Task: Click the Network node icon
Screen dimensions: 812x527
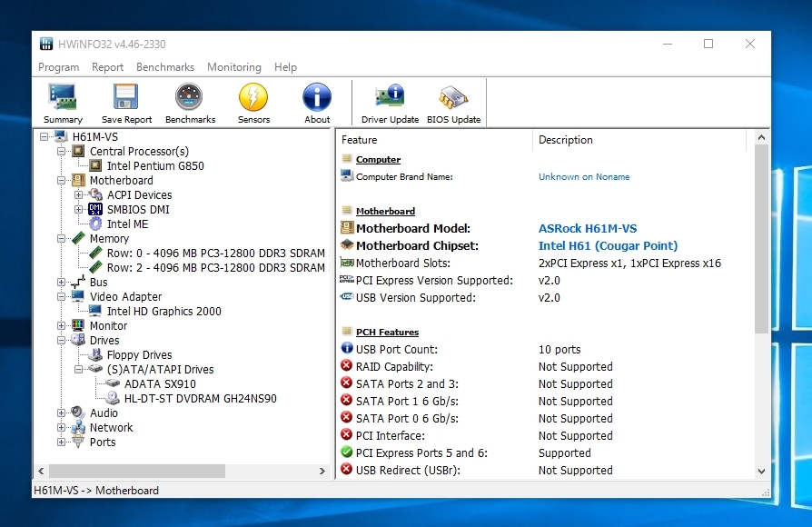Action: (x=78, y=427)
